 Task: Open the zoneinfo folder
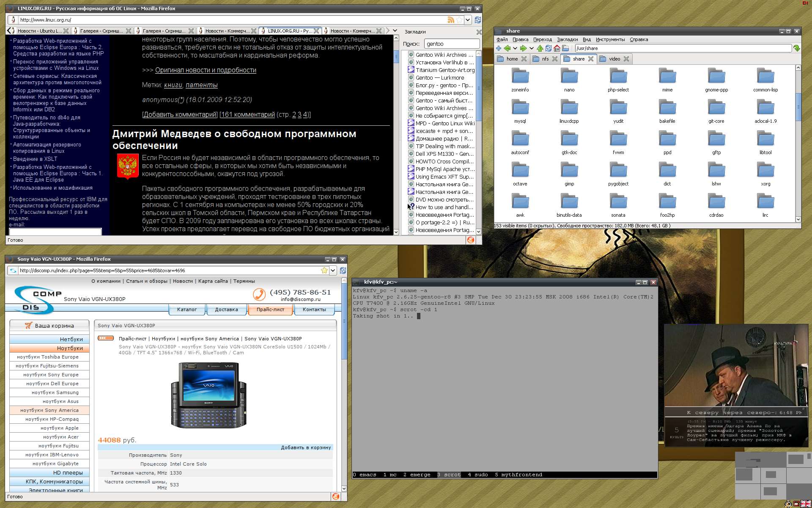[x=520, y=80]
